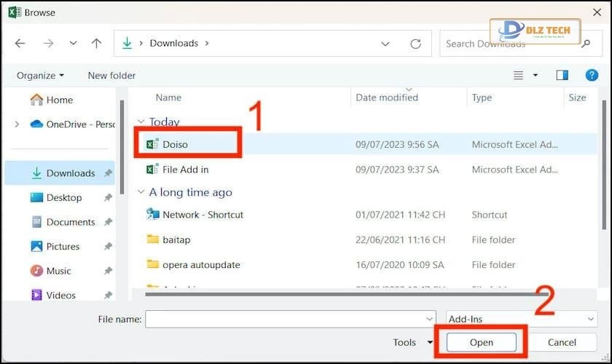This screenshot has height=364, width=612.
Task: Change view with the list view icon
Action: point(518,75)
